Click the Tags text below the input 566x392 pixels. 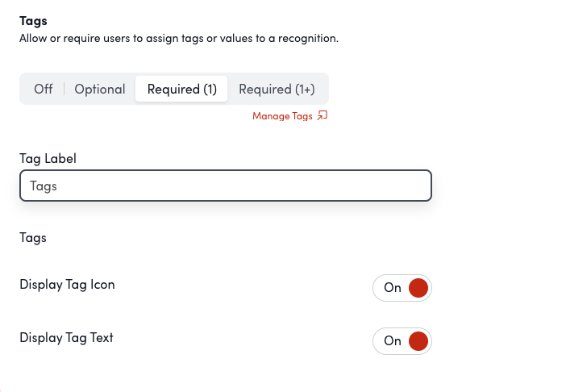pos(33,238)
